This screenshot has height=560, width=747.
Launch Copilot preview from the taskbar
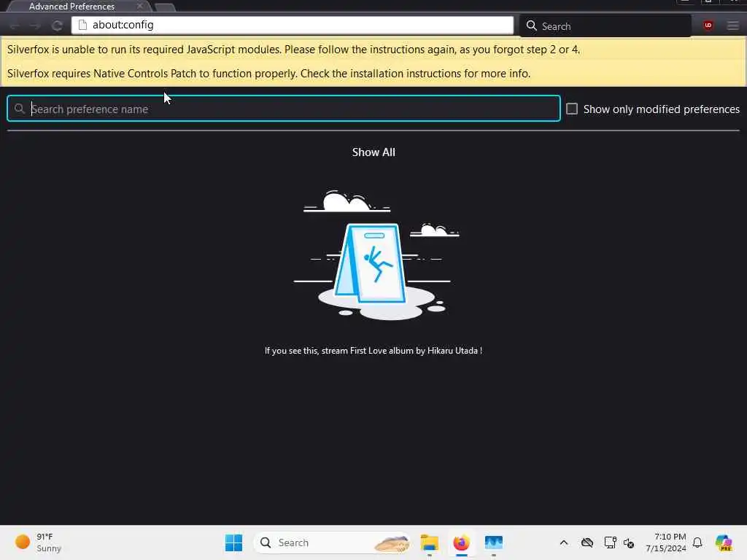[x=724, y=542]
